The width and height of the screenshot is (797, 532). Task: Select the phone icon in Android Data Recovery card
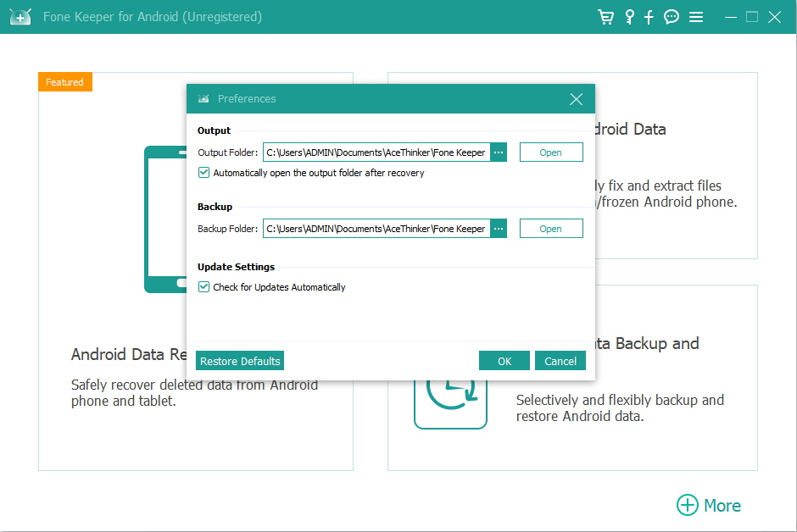(x=165, y=219)
